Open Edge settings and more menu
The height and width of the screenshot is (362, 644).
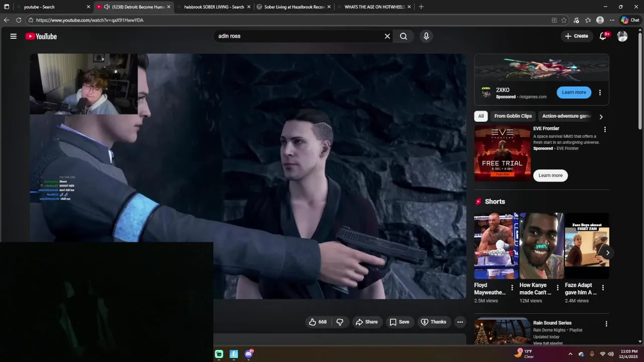click(612, 20)
